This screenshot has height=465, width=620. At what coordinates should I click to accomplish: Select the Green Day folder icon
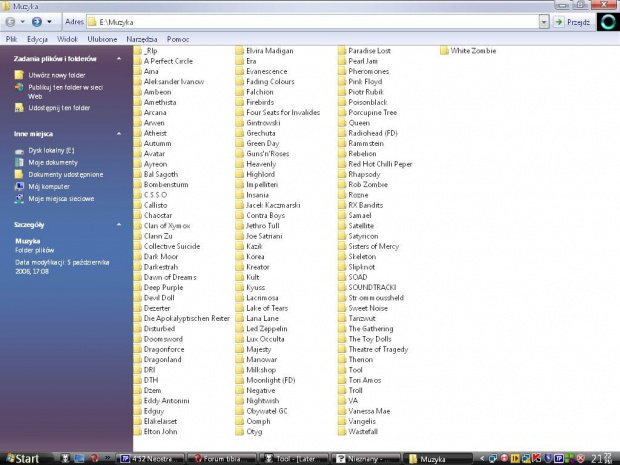point(240,143)
